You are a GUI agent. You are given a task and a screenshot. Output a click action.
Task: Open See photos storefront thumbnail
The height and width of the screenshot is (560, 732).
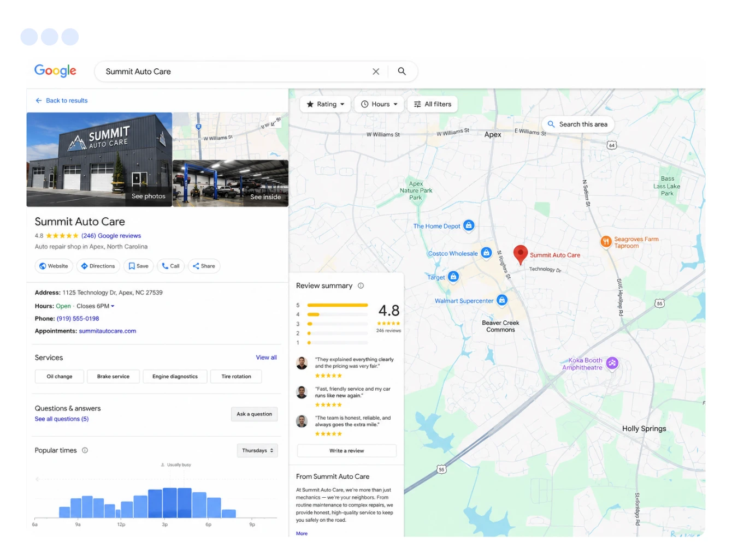[99, 159]
